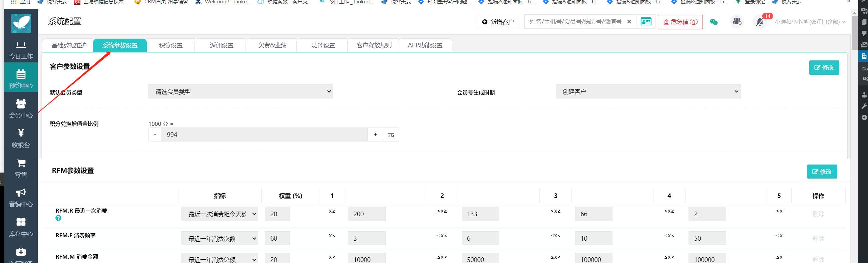Click the user silhouette icon in right strip

click(x=864, y=95)
